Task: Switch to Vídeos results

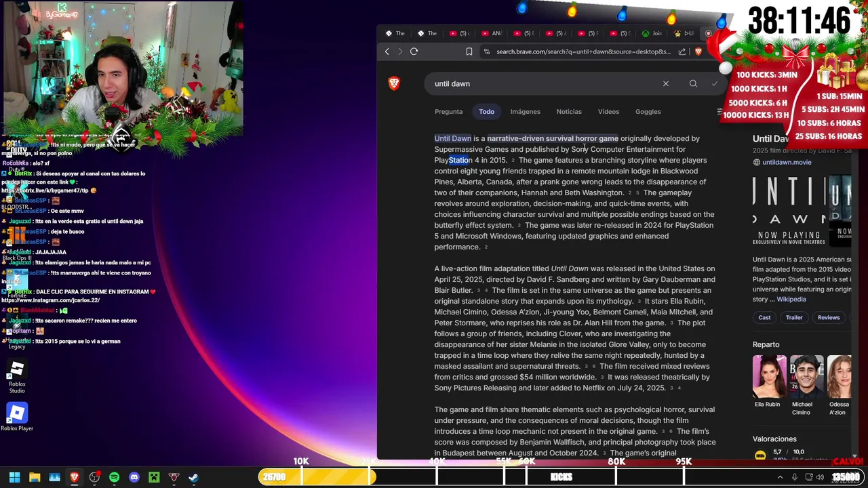Action: 608,112
